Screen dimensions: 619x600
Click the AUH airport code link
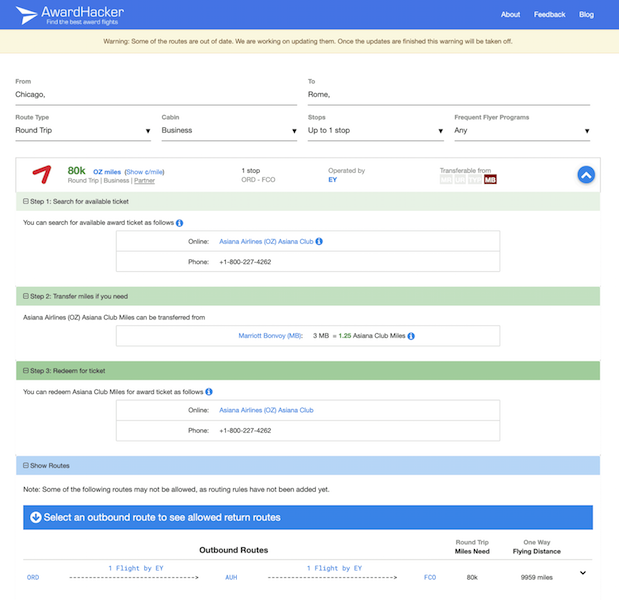(x=231, y=578)
